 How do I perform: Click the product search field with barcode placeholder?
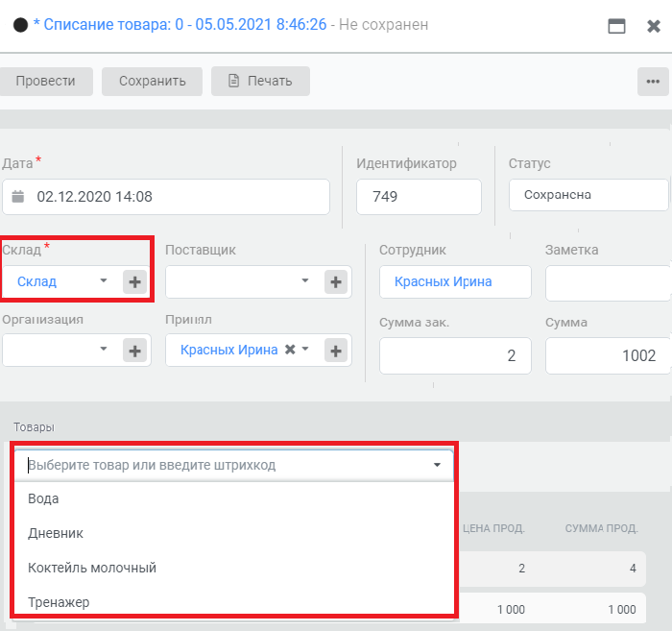(234, 465)
